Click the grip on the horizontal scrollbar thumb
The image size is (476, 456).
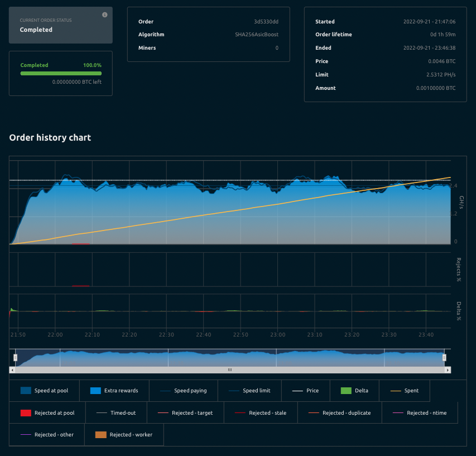229,369
